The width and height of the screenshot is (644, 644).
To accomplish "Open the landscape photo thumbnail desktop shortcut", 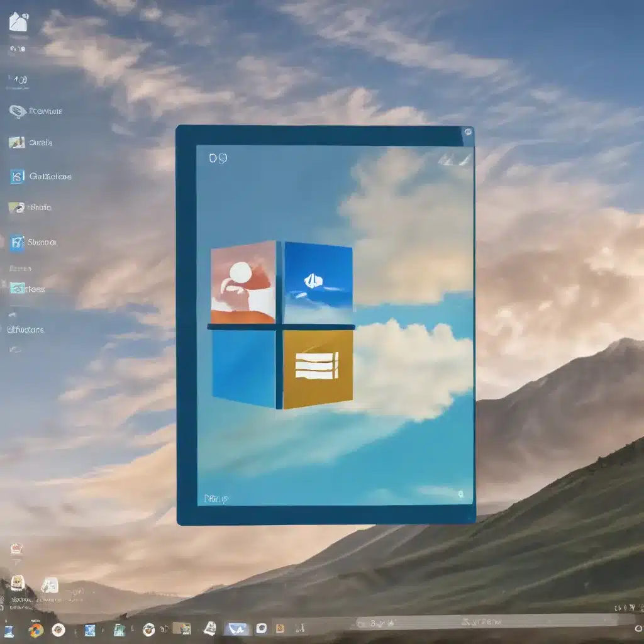I will (x=17, y=143).
